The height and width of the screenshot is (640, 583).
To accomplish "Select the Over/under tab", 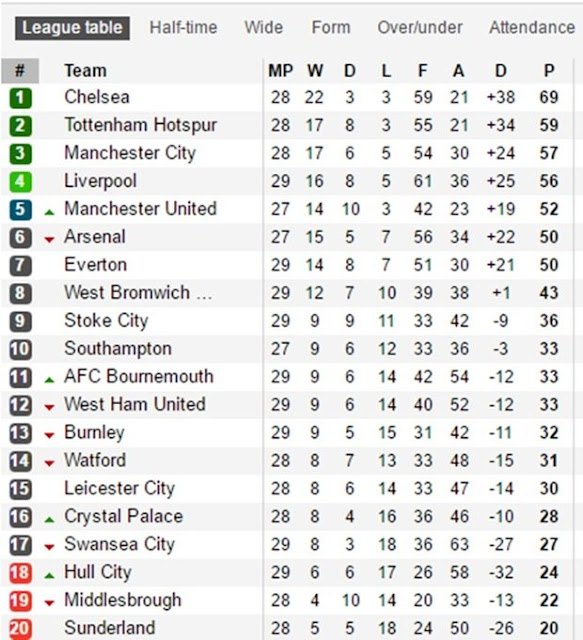I will tap(420, 28).
